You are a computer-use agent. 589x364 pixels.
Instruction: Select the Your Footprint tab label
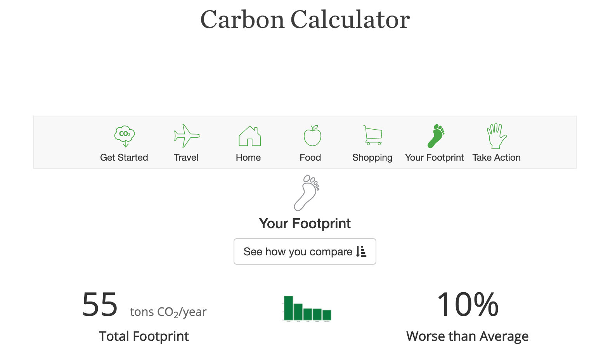click(x=435, y=158)
